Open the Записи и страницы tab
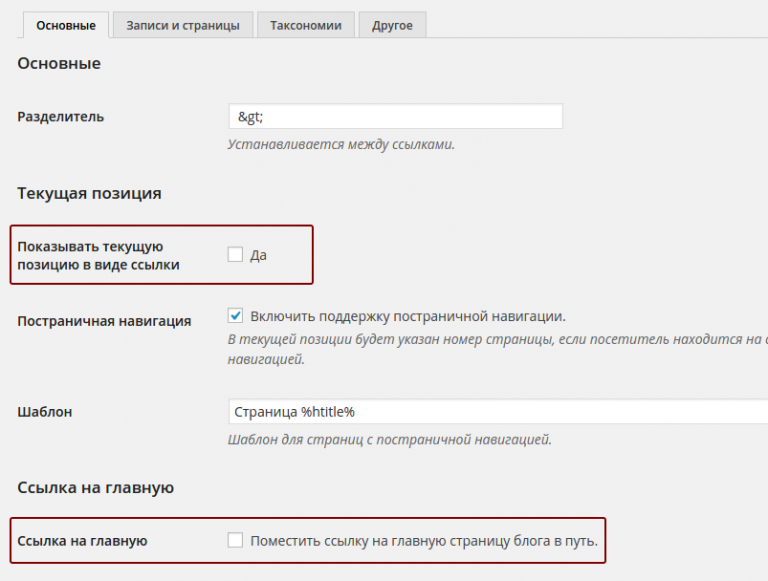The image size is (768, 581). [182, 25]
